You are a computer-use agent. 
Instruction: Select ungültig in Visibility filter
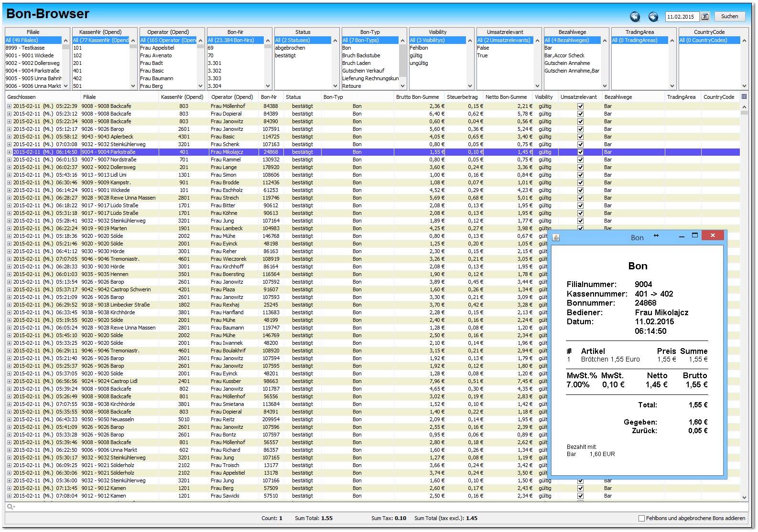click(437, 63)
